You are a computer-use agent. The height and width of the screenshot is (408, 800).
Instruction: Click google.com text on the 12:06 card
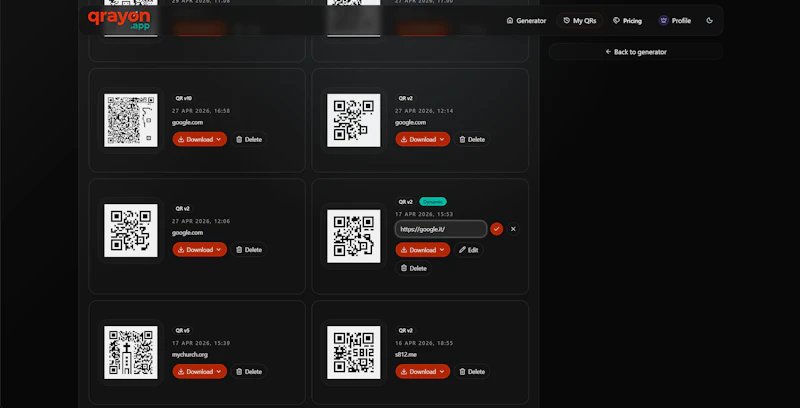pos(187,233)
